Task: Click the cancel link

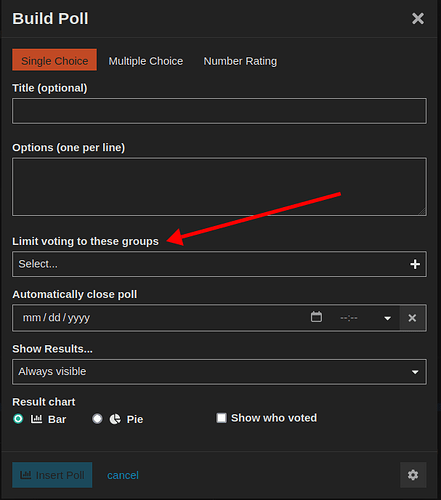Action: point(123,475)
